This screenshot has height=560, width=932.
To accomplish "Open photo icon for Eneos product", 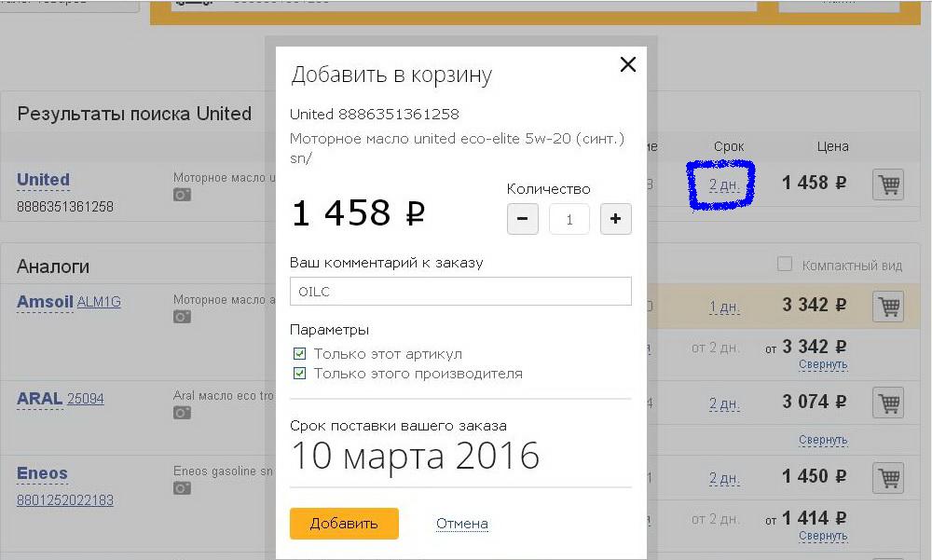I will [182, 488].
